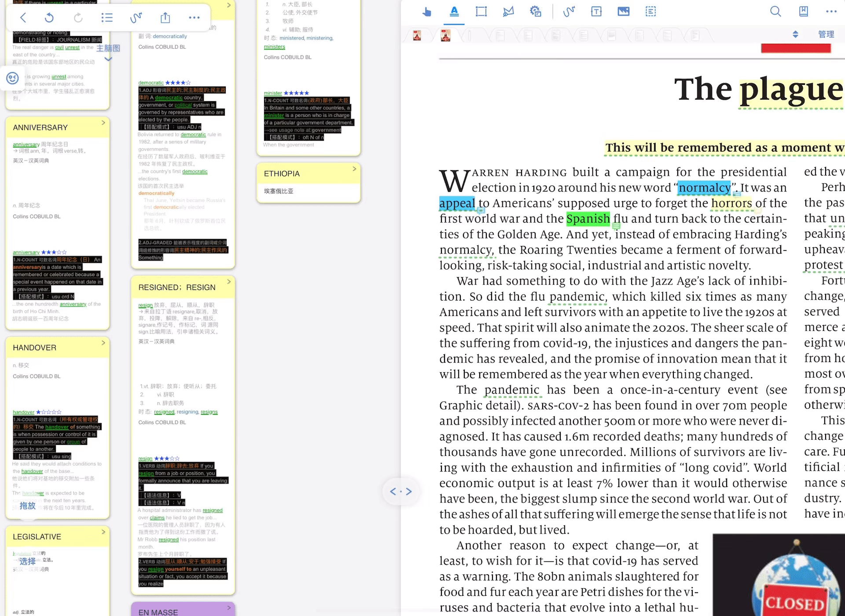Expand the democratically card chevron at top
Image resolution: width=845 pixels, height=616 pixels.
point(229,5)
